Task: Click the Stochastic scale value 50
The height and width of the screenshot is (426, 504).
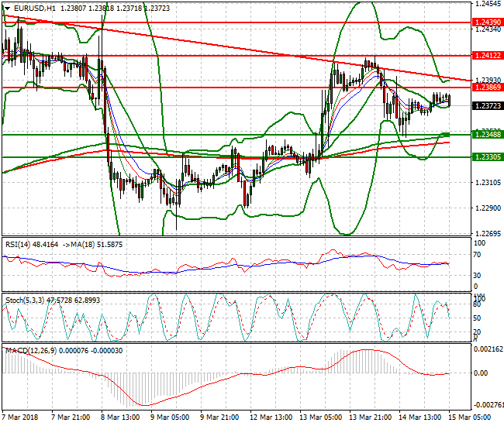Action: coord(477,318)
